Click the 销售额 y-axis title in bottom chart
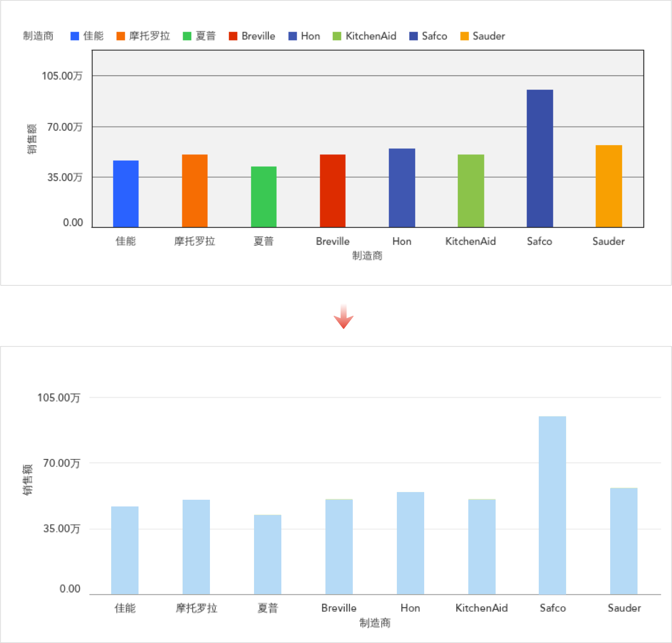The height and width of the screenshot is (643, 672). 28,480
